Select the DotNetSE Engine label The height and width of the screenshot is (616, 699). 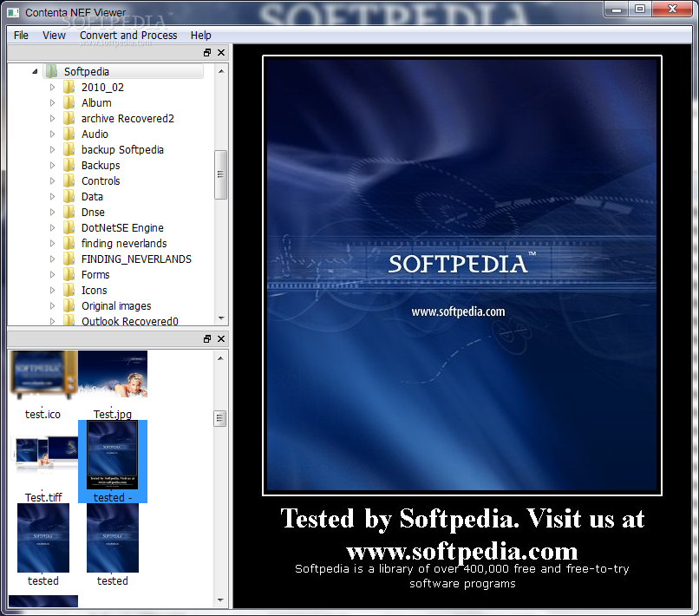pos(122,227)
